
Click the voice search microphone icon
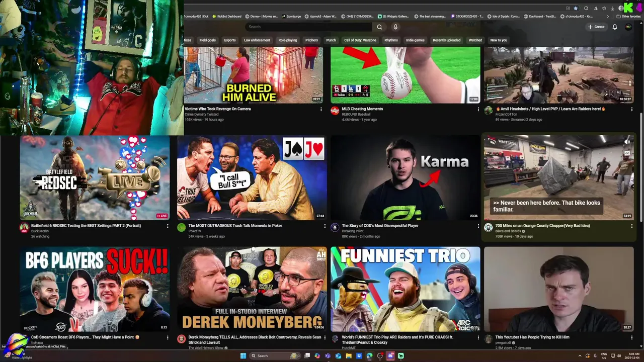click(395, 27)
